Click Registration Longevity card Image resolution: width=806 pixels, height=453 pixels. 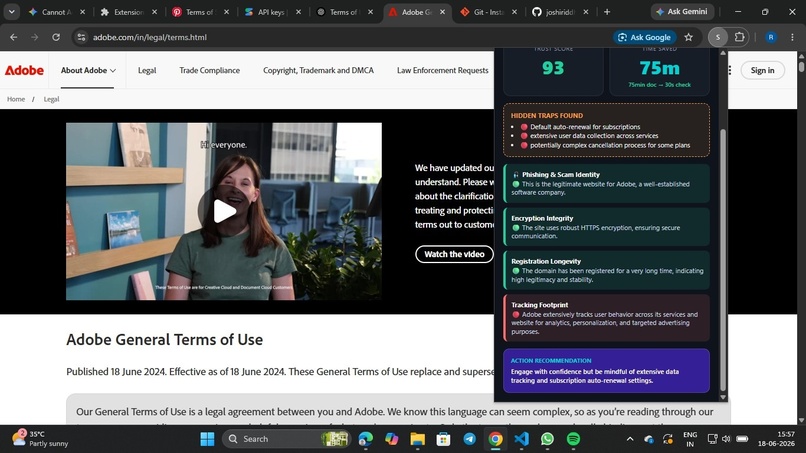(x=607, y=270)
